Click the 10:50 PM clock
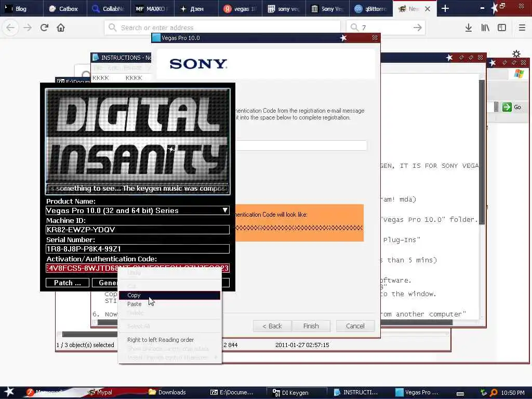 point(513,393)
